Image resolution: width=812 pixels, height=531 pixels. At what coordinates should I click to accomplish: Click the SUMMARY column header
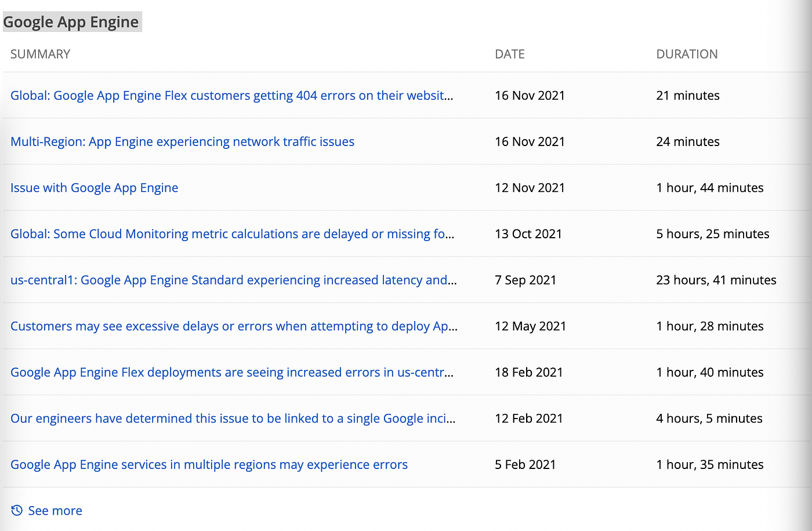point(40,54)
